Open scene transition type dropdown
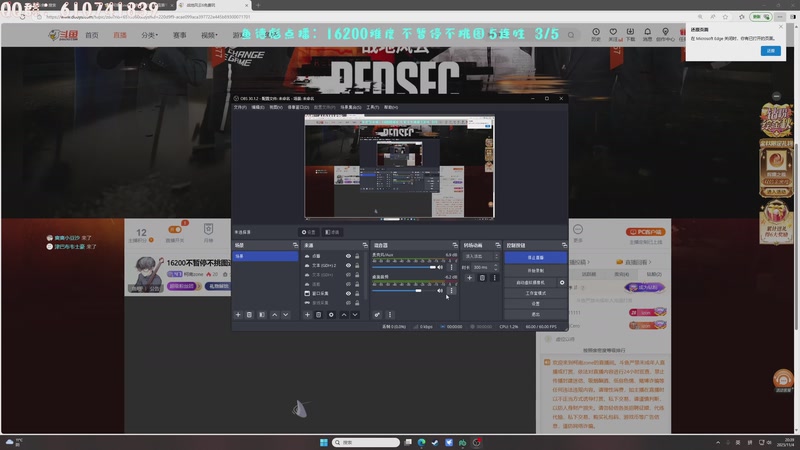800x450 pixels. coord(481,256)
